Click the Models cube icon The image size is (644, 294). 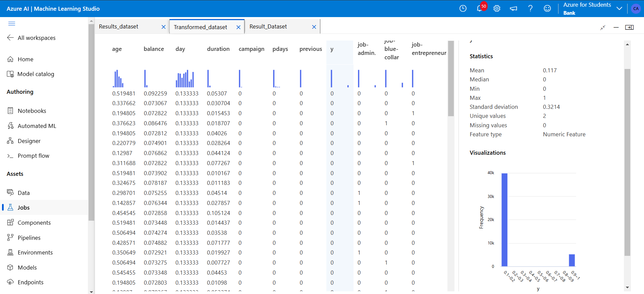point(10,267)
